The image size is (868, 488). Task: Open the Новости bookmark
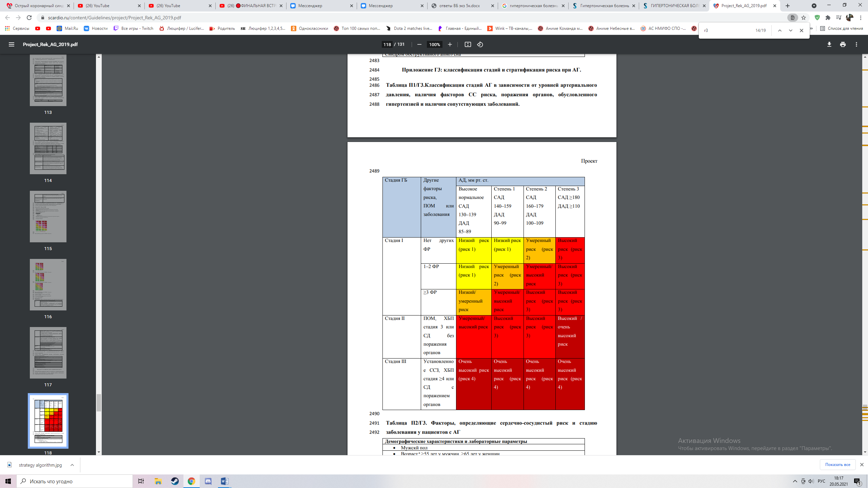96,28
